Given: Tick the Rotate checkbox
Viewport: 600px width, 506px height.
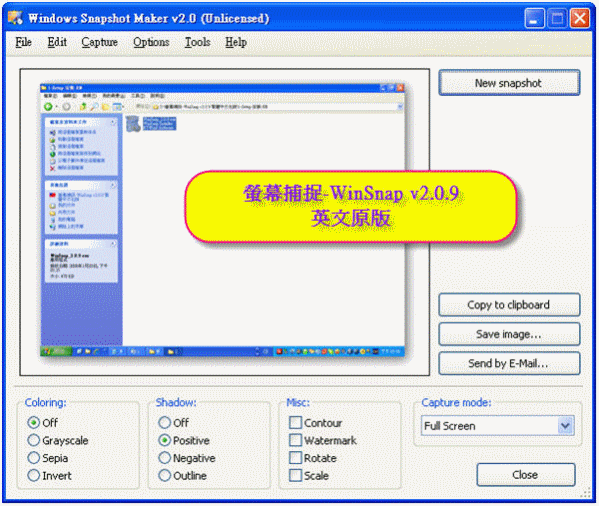Looking at the screenshot, I should tap(295, 458).
